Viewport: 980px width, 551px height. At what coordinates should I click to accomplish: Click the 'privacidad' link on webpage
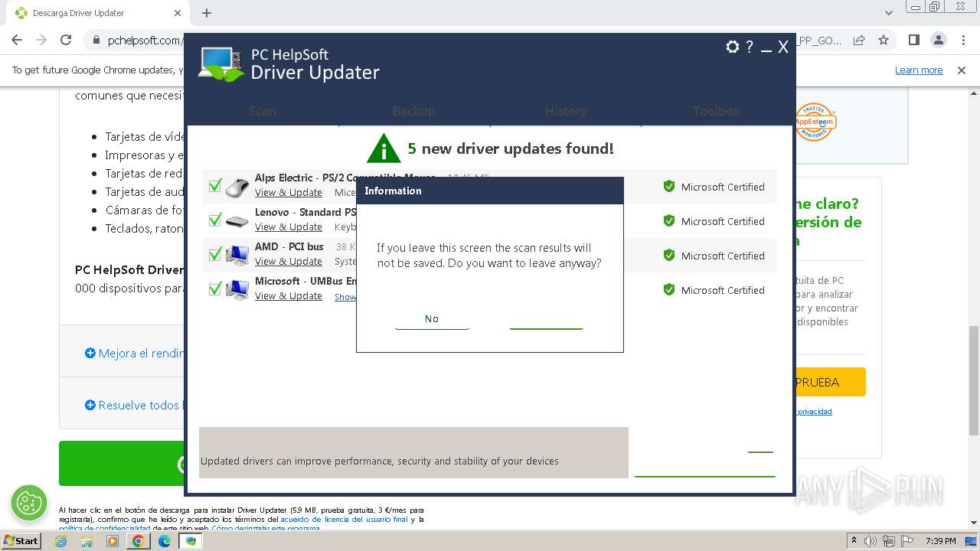(x=815, y=412)
